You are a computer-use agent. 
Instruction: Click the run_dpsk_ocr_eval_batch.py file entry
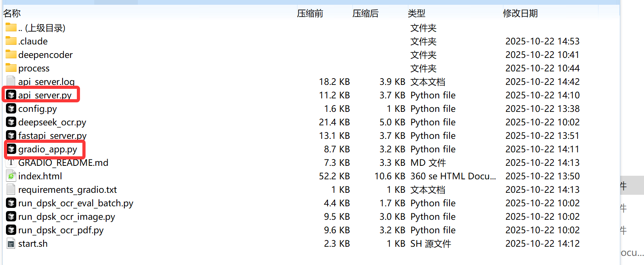[x=75, y=203]
